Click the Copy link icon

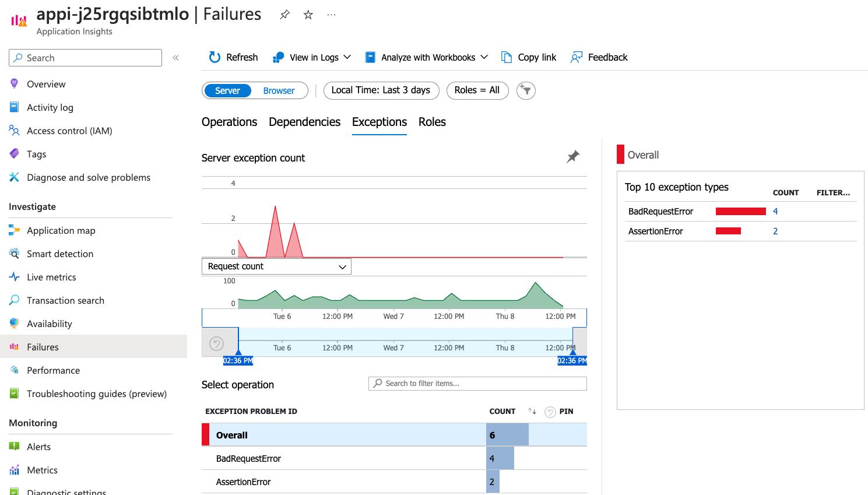pos(507,57)
